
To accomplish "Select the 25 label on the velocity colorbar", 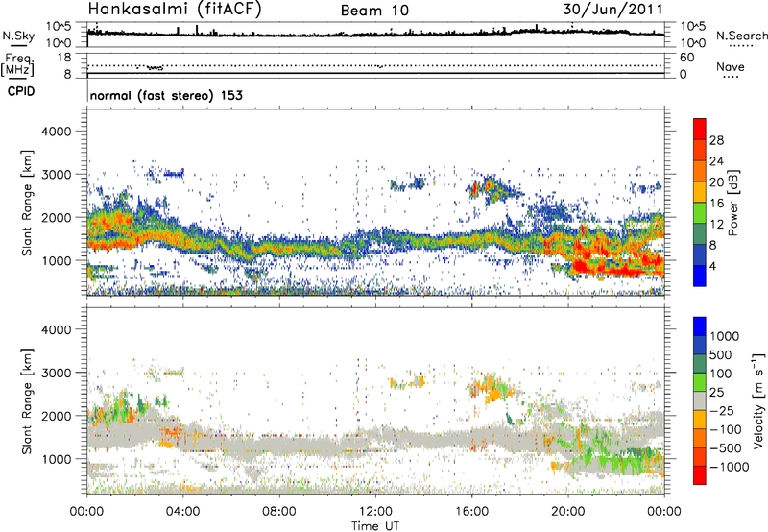I will tap(717, 393).
